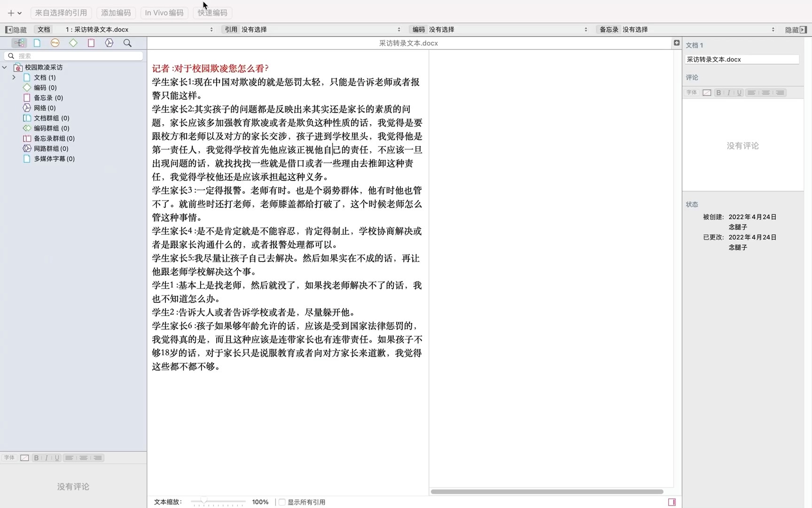812x508 pixels.
Task: Select 网路群组 (0) in the project tree
Action: pyautogui.click(x=51, y=148)
